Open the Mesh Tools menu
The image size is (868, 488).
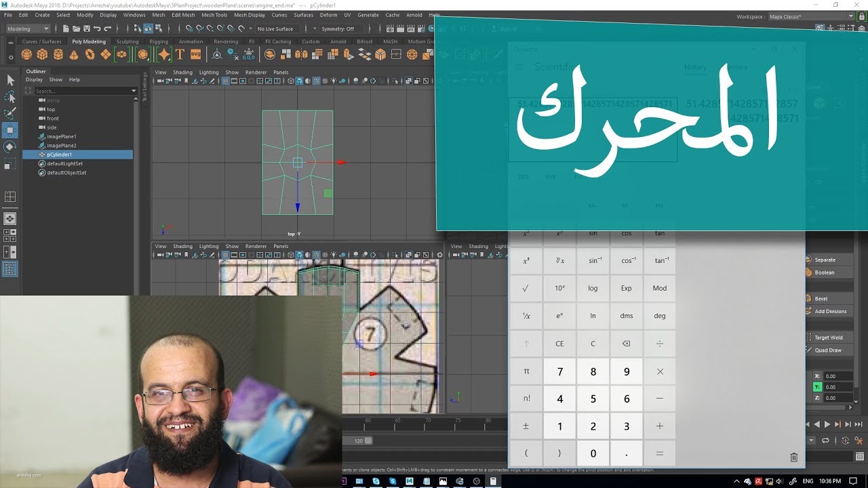pos(214,15)
